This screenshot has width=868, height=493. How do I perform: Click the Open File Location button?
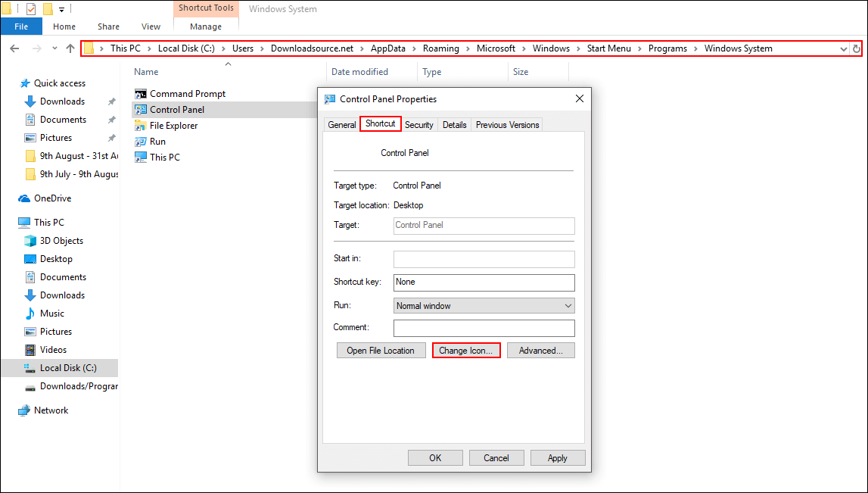coord(381,351)
